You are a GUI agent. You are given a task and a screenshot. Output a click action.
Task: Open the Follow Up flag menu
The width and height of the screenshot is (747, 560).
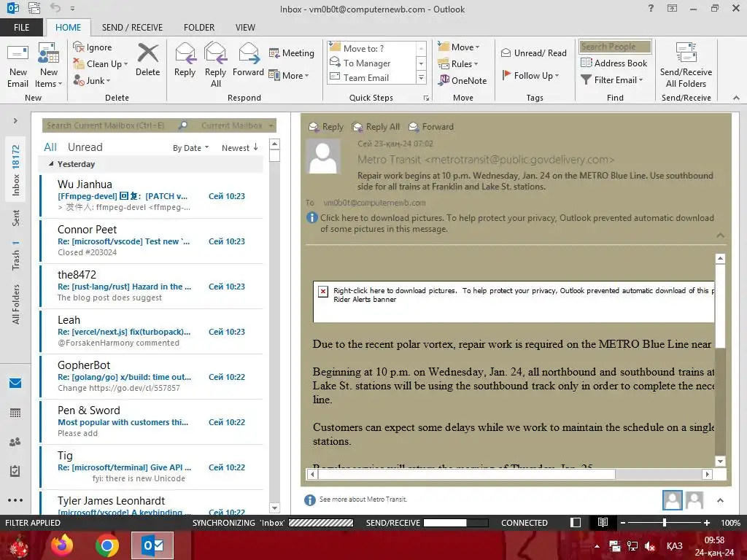pyautogui.click(x=531, y=75)
